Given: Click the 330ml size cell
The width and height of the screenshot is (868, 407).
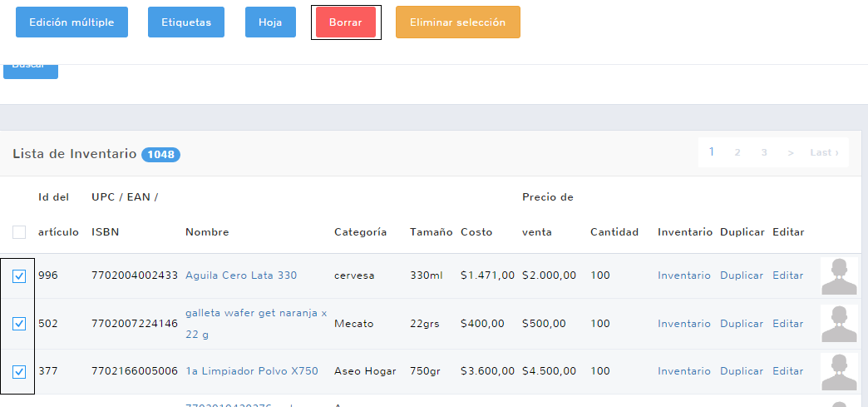Looking at the screenshot, I should coord(427,275).
